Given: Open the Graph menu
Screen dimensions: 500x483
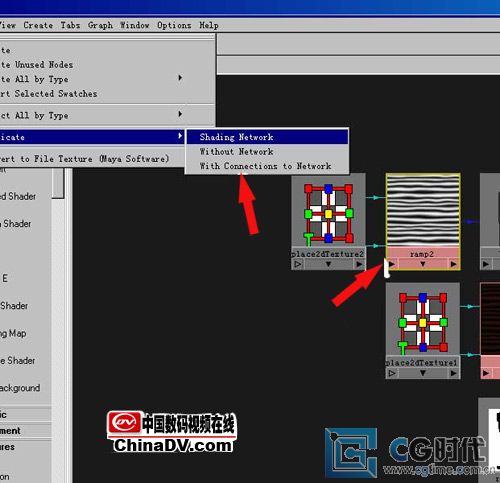Looking at the screenshot, I should point(100,25).
